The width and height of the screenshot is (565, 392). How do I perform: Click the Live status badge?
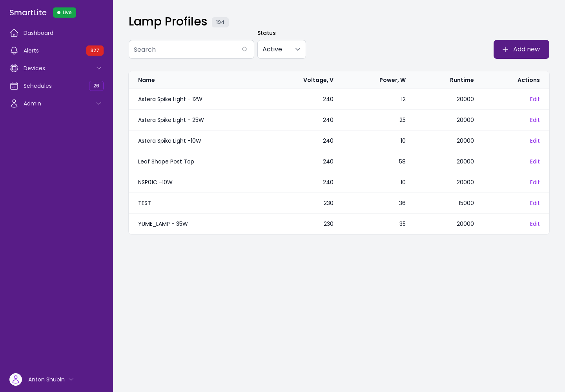point(64,13)
